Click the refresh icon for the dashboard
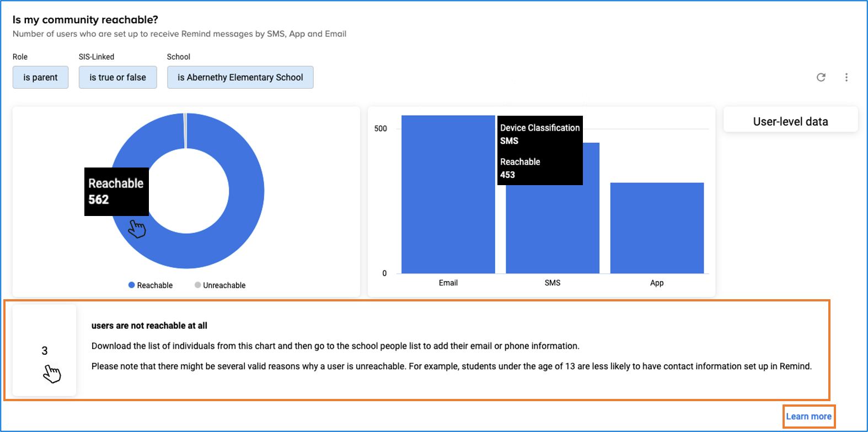Viewport: 868px width, 432px height. coord(821,77)
